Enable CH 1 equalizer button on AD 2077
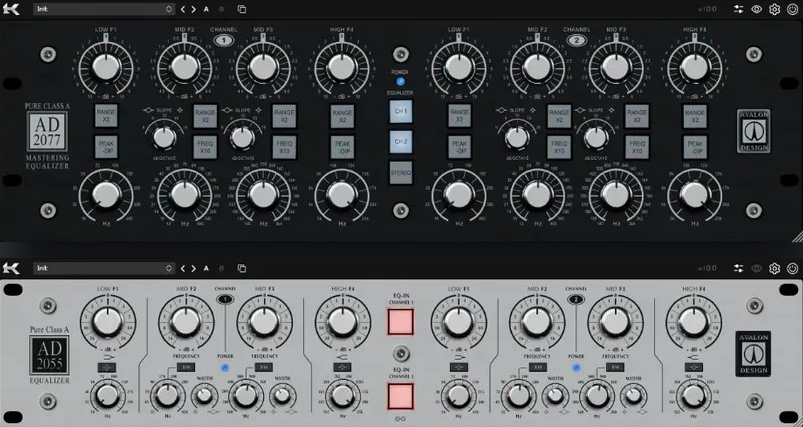This screenshot has width=803, height=427. [x=400, y=111]
